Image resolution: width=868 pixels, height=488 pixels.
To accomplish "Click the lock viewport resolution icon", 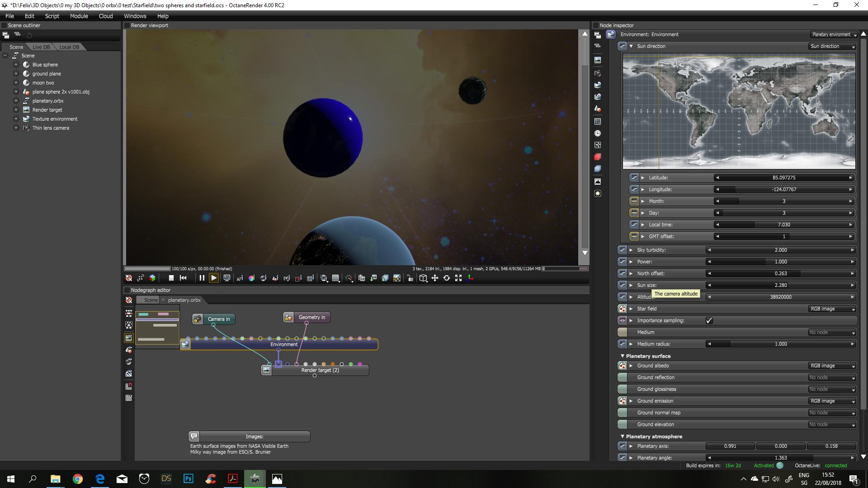I will [410, 278].
